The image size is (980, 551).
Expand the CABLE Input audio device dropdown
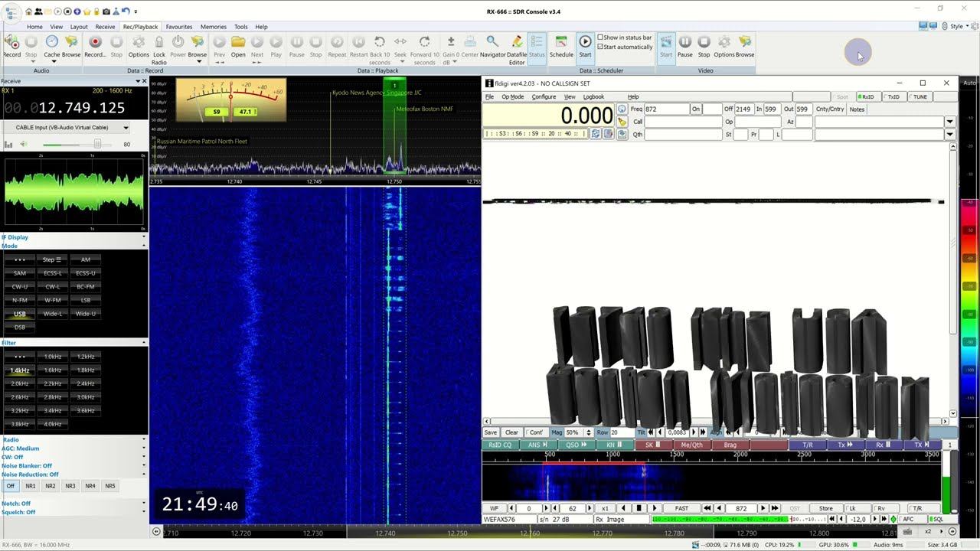(126, 128)
